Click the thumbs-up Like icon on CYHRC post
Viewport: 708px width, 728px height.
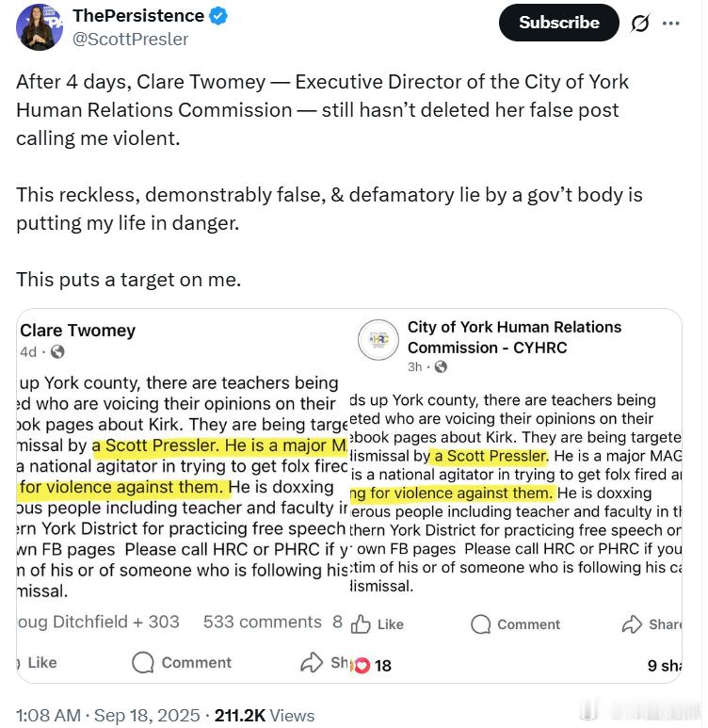(x=361, y=624)
